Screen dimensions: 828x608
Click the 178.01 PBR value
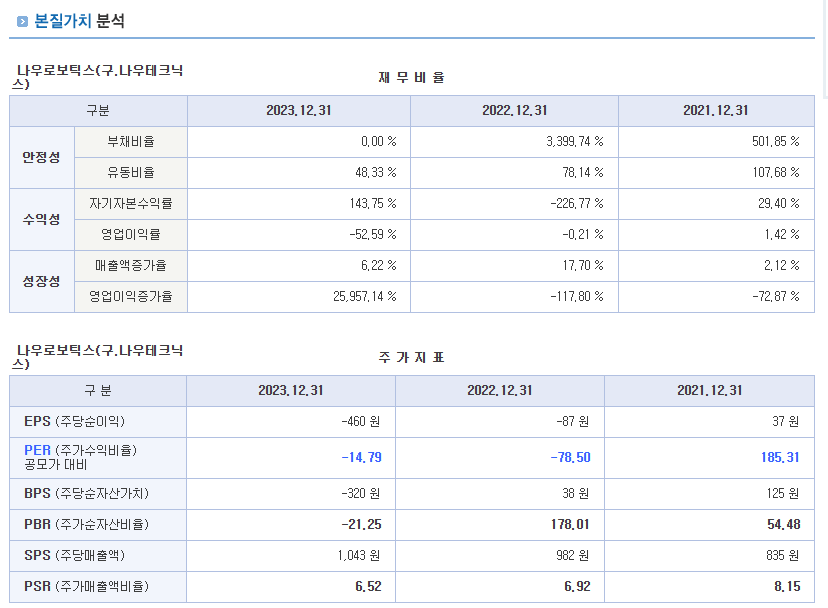coord(570,525)
